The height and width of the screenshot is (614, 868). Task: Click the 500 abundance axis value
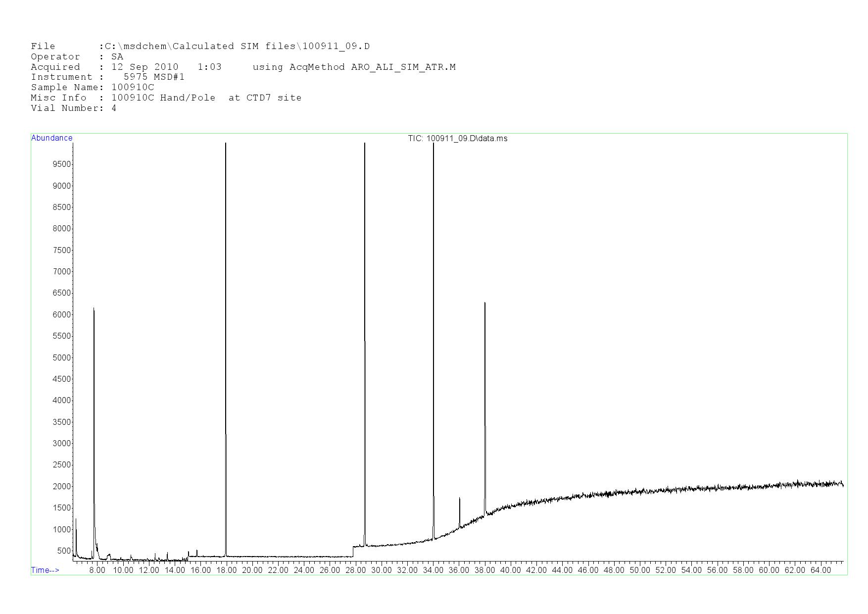[64, 551]
